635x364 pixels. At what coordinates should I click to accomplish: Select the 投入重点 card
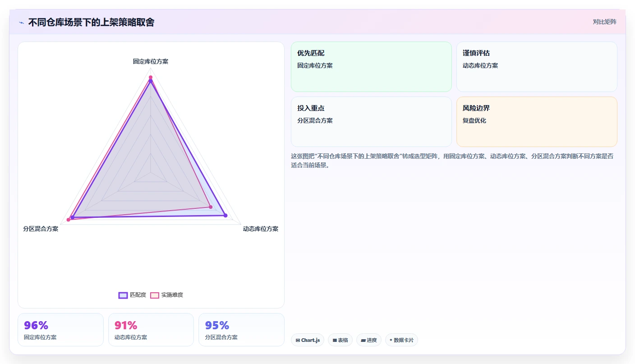tap(371, 122)
